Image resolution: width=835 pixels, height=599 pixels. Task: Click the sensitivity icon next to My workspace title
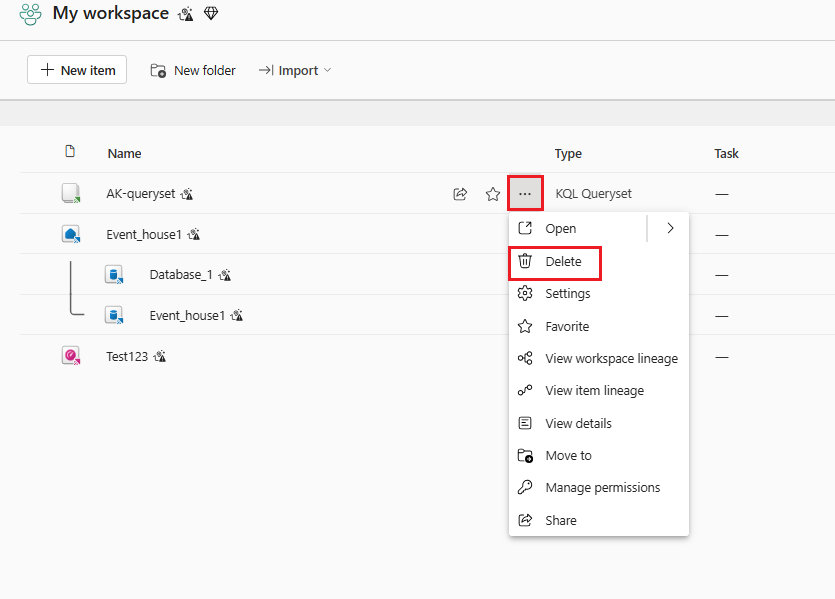pos(185,14)
